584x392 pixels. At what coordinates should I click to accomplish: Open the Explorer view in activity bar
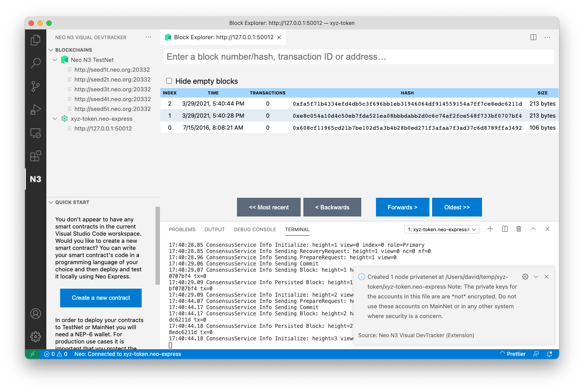(x=36, y=41)
